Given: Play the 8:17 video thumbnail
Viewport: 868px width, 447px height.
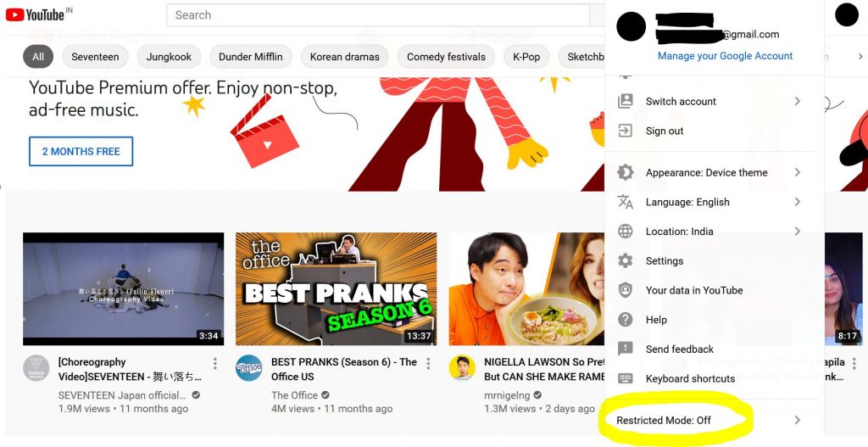Looking at the screenshot, I should [843, 289].
